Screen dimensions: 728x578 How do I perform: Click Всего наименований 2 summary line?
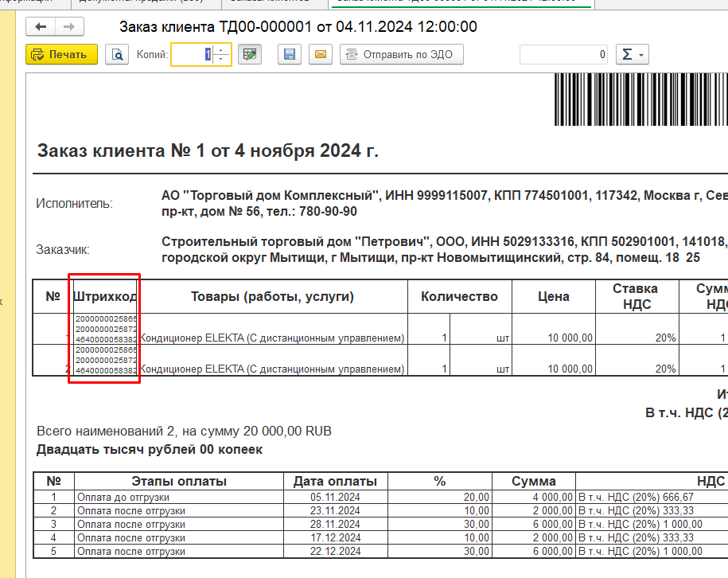pos(184,432)
